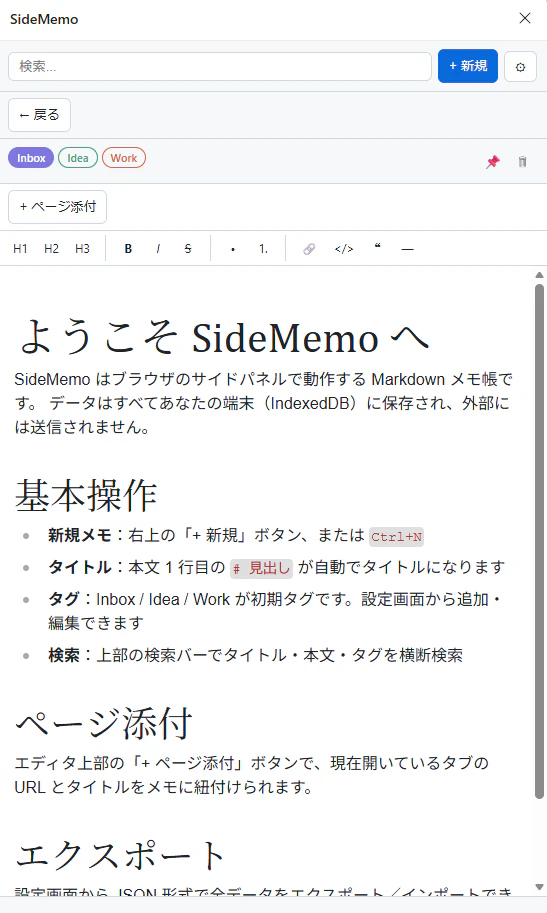
Task: Apply H2 heading format
Action: coord(51,249)
